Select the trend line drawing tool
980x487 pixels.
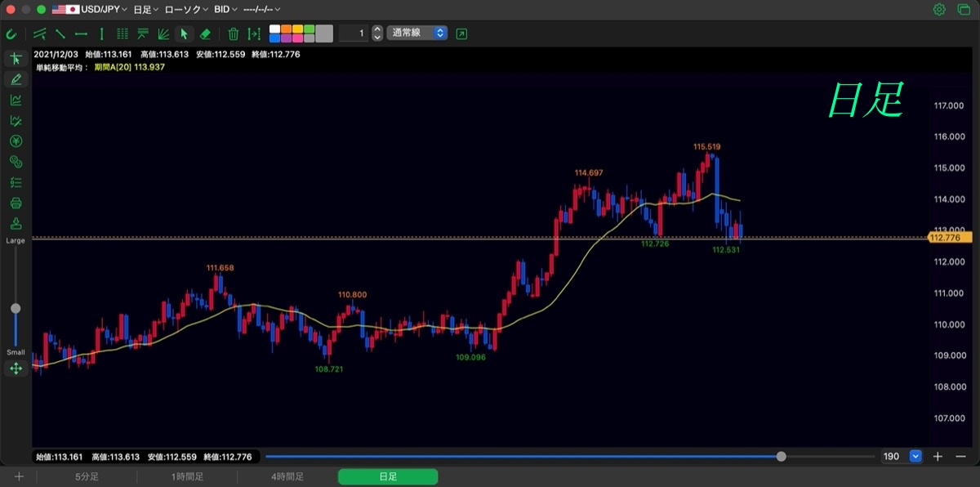click(60, 34)
